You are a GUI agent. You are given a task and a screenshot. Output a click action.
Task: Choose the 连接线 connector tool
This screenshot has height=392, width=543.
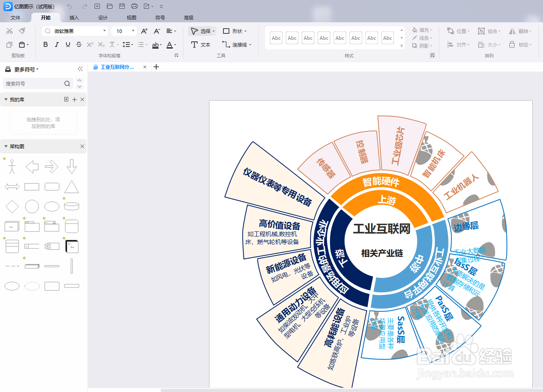(x=237, y=45)
